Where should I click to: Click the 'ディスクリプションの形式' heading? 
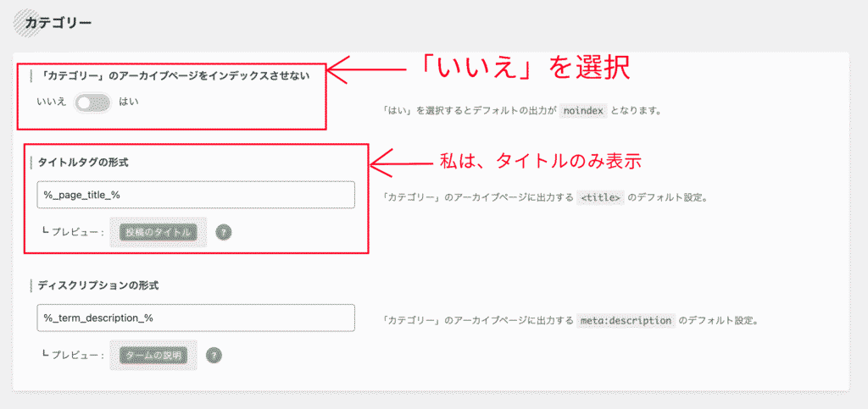[101, 285]
